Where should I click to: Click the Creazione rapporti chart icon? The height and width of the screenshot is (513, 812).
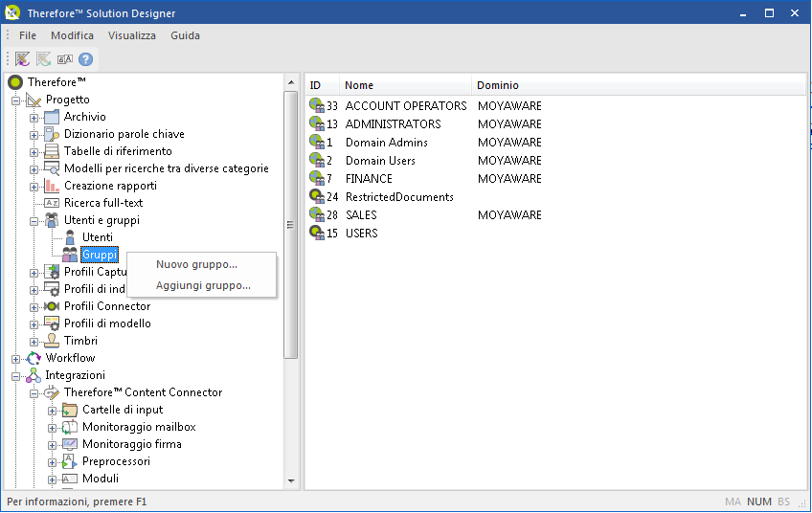click(52, 186)
